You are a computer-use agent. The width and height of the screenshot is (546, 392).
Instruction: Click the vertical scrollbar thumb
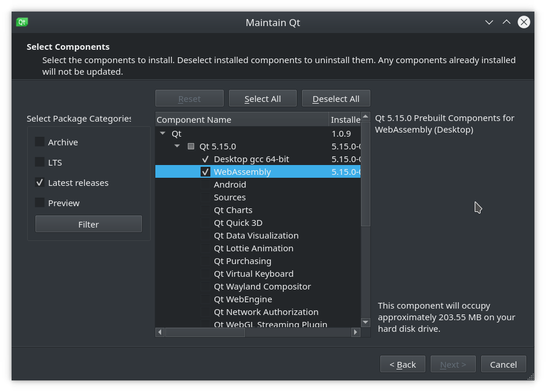365,174
